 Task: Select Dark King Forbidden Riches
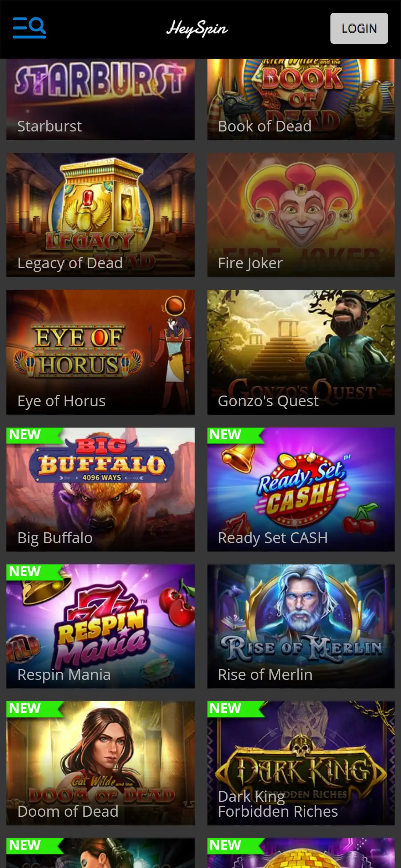click(301, 763)
